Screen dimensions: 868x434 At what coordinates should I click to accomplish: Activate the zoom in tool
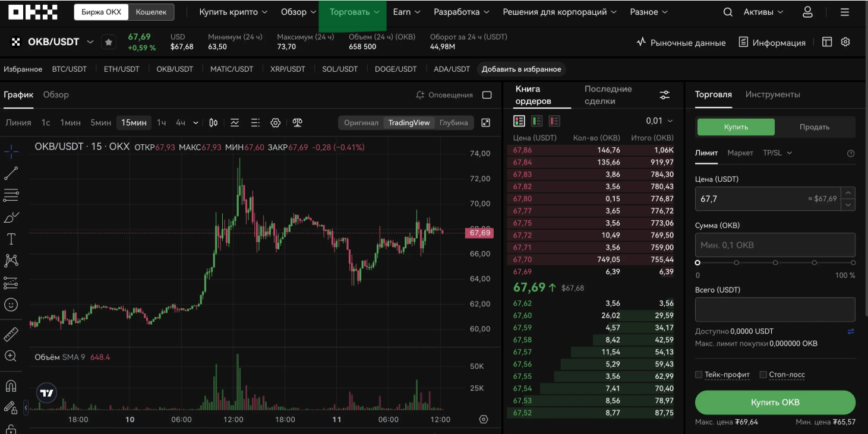[11, 356]
